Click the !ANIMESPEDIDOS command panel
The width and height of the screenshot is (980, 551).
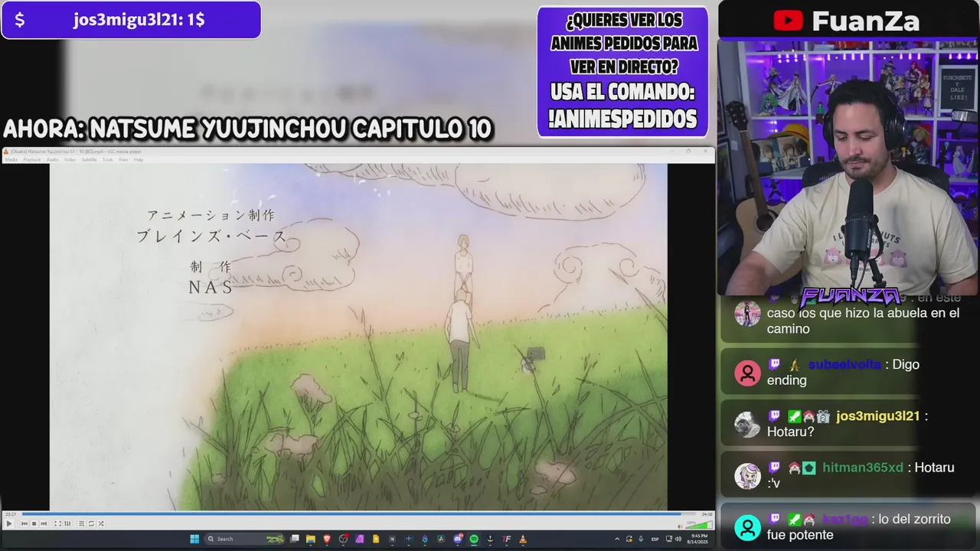tap(622, 72)
